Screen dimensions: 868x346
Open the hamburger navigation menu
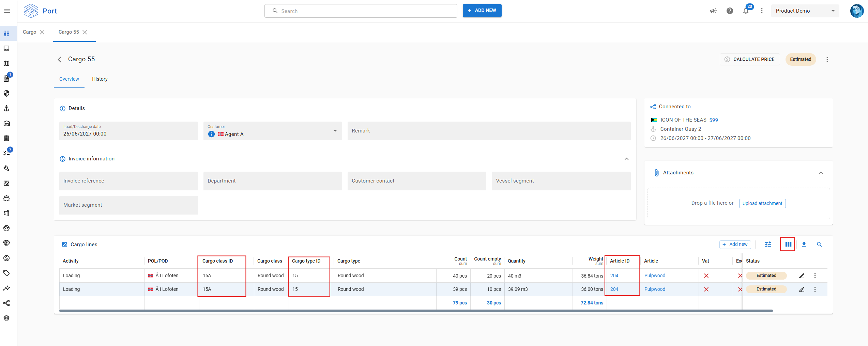click(7, 11)
